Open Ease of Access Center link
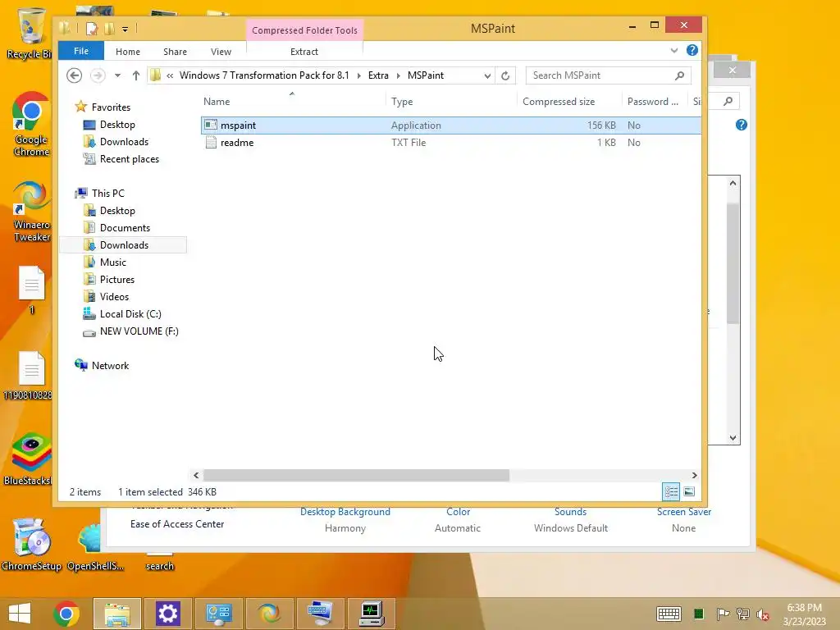 177,524
